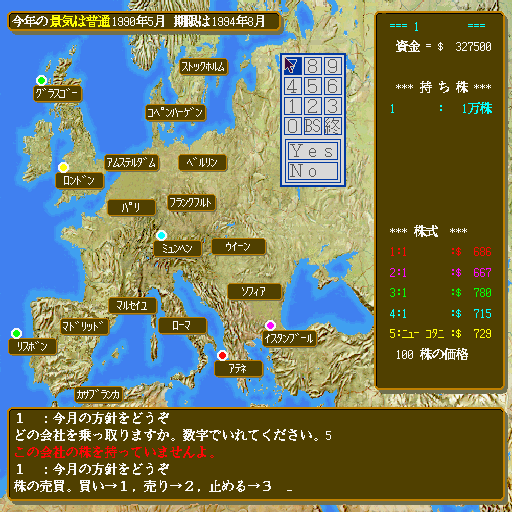Click the yellow marker above ロンドン

click(x=63, y=167)
